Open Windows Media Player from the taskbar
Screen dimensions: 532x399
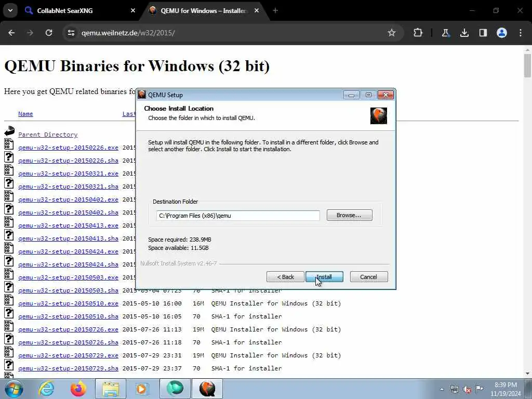(142, 389)
